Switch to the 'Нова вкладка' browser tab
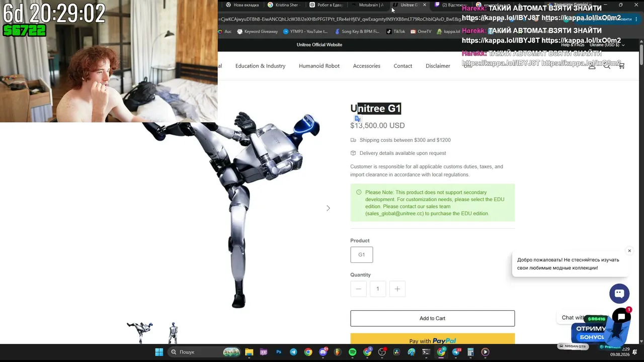Viewport: 644px width, 362px height. 243,5
